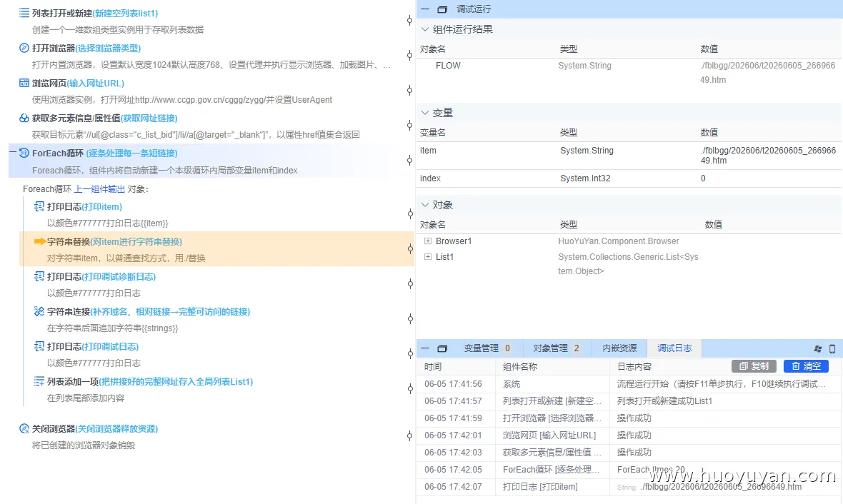Image resolution: width=843 pixels, height=504 pixels.
Task: Toggle breakpoint marker on 字符串替换 row
Action: coord(409,248)
